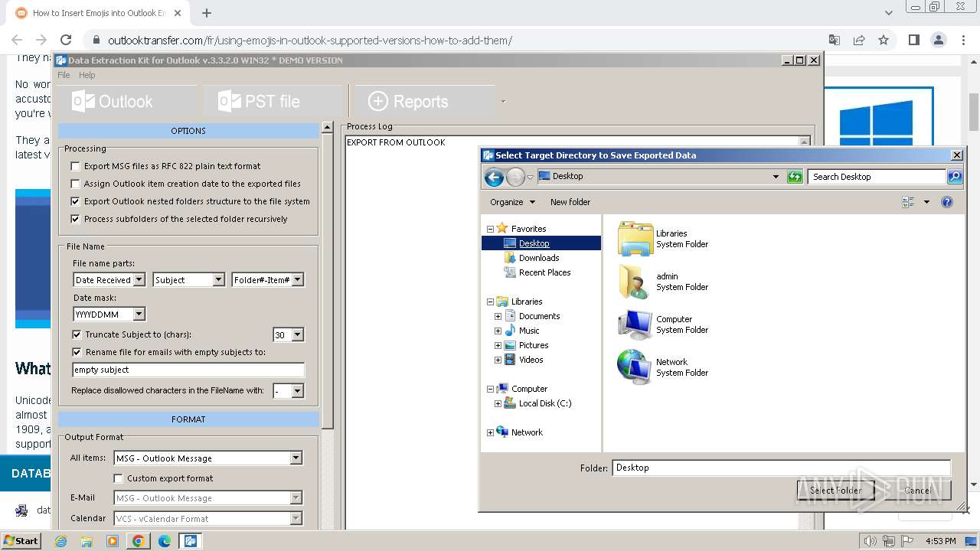Open All items output format dropdown
The image size is (980, 551).
click(296, 458)
